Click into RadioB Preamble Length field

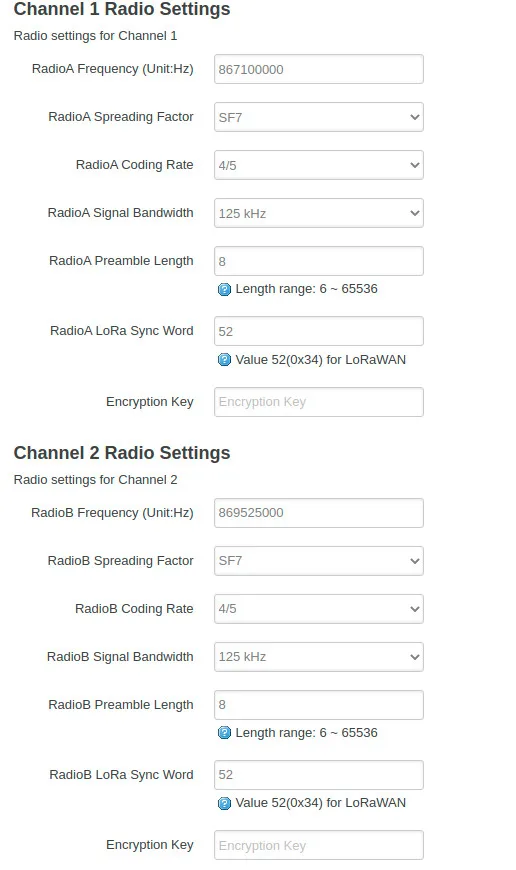[x=319, y=705]
